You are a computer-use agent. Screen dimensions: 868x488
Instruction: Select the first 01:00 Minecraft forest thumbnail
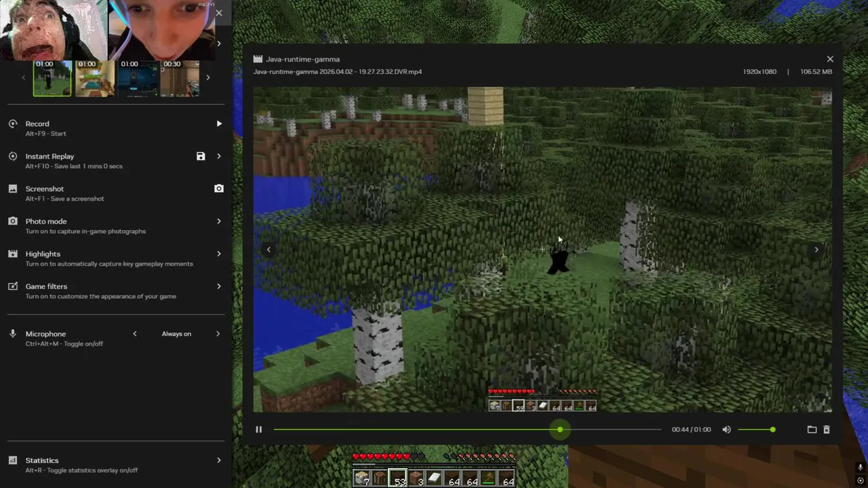click(x=52, y=78)
